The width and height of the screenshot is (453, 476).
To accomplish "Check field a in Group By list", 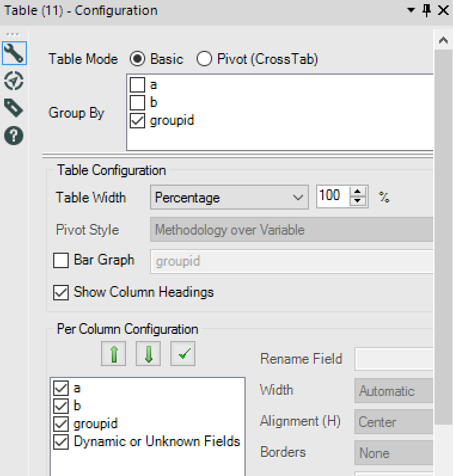I will click(x=137, y=85).
